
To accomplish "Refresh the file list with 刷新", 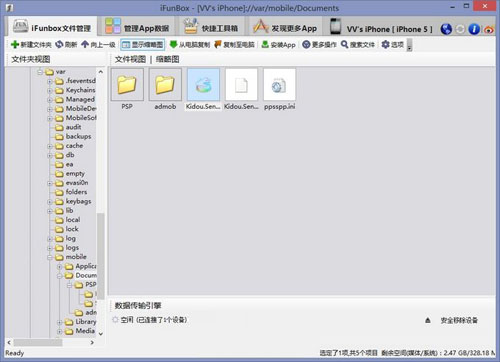I will 66,44.
